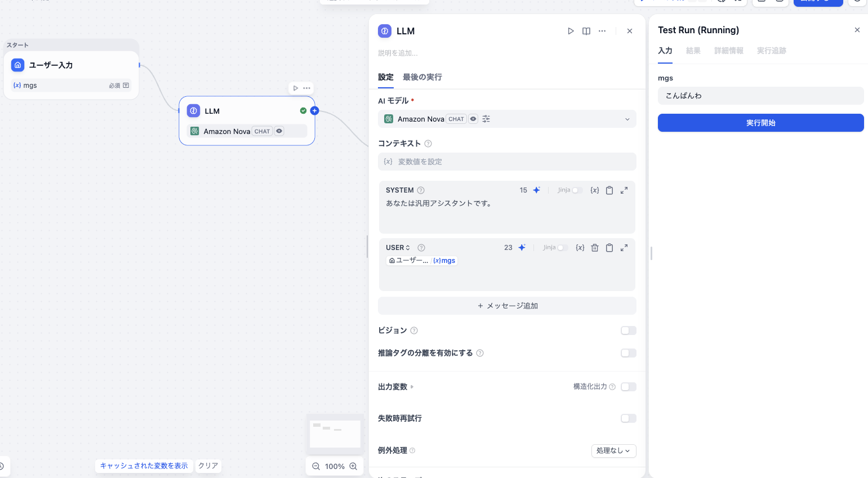Add a message with メッセージ追加
The width and height of the screenshot is (868, 478).
(507, 306)
